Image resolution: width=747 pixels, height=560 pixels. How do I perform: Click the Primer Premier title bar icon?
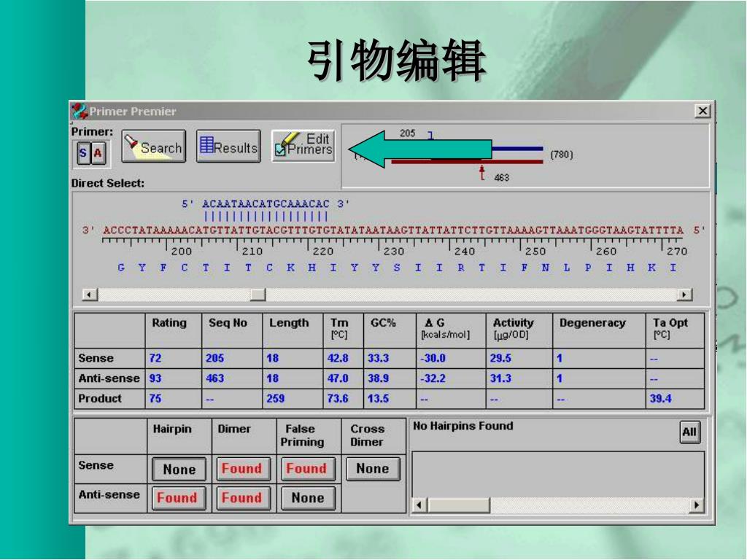coord(80,112)
